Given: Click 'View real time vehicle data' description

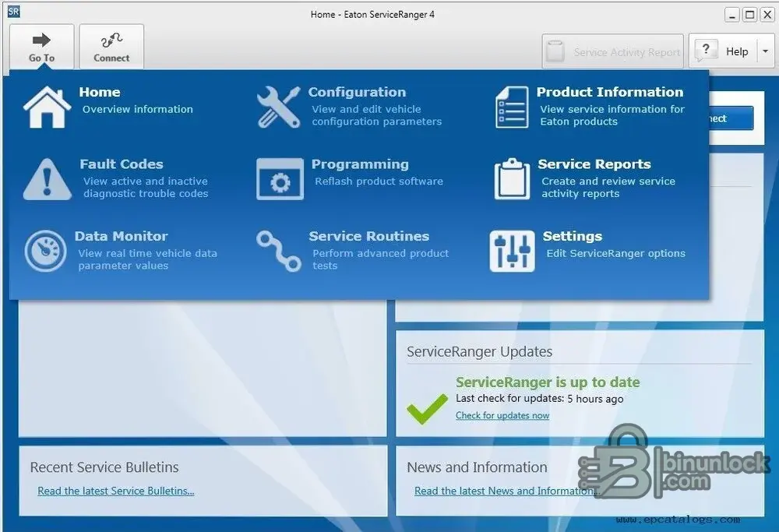Looking at the screenshot, I should 147,253.
